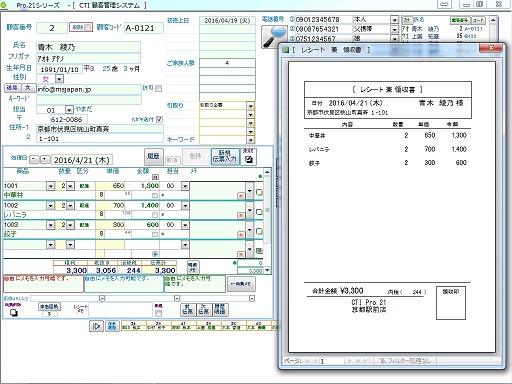Click the receipt window's green title icon
Image resolution: width=512 pixels, height=384 pixels.
tap(285, 50)
